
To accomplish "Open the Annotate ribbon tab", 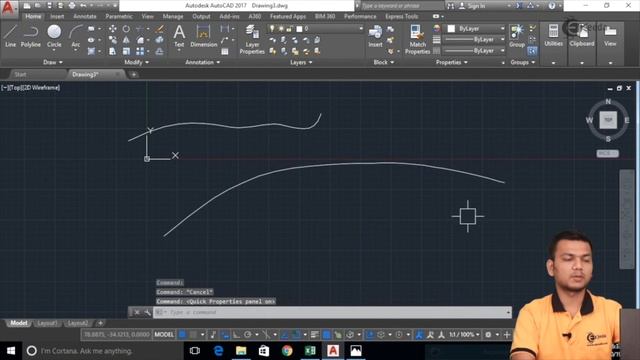I will coord(84,16).
